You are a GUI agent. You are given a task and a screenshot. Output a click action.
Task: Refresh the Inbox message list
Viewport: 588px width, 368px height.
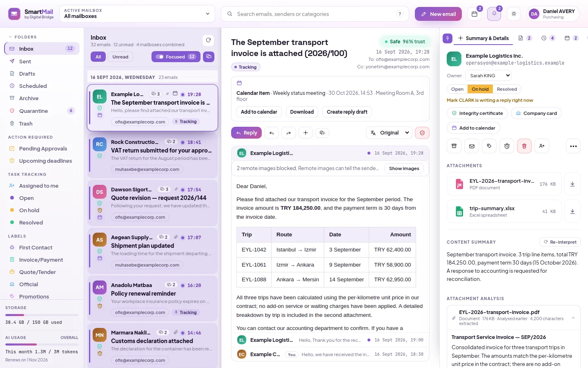tap(208, 40)
